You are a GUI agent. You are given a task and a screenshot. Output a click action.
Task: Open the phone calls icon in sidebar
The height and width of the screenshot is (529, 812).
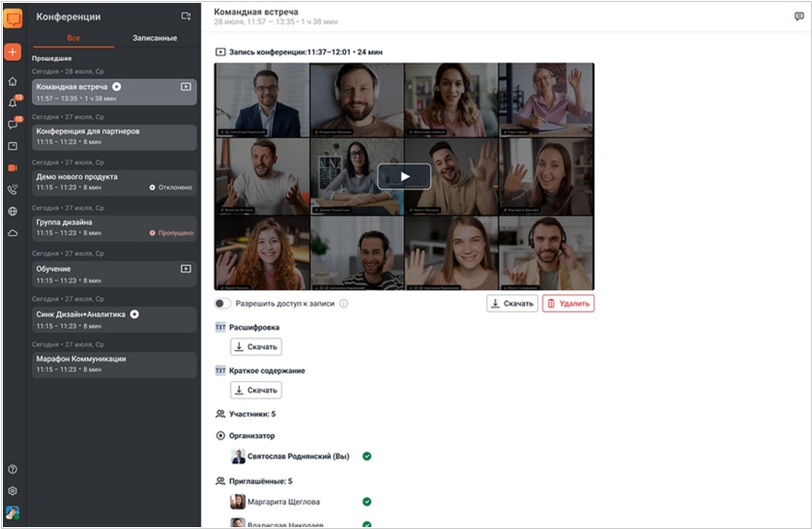point(13,190)
